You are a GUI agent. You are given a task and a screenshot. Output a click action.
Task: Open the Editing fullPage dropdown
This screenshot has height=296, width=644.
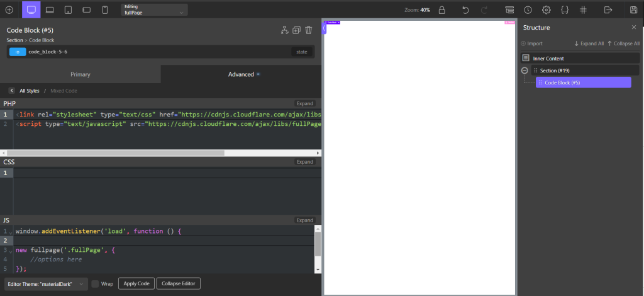coord(154,10)
